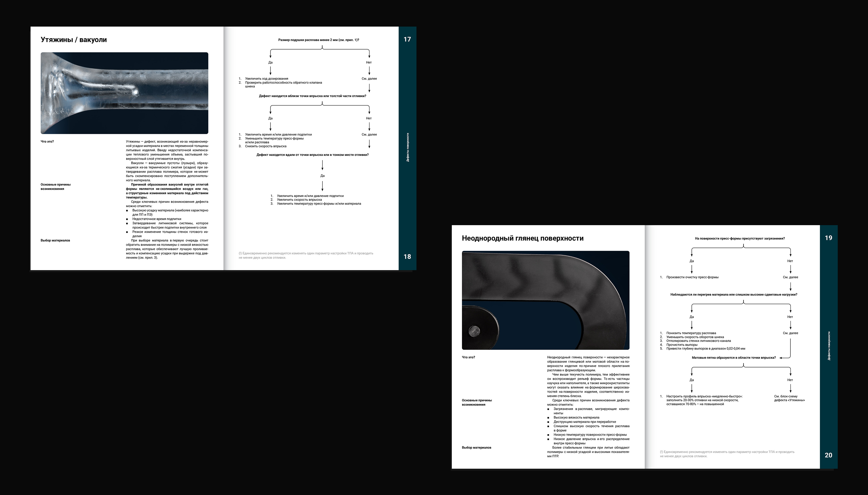Click «На поверхности пресс-формы присутствуют загрязнения?» question
This screenshot has width=868, height=495.
pyautogui.click(x=740, y=239)
